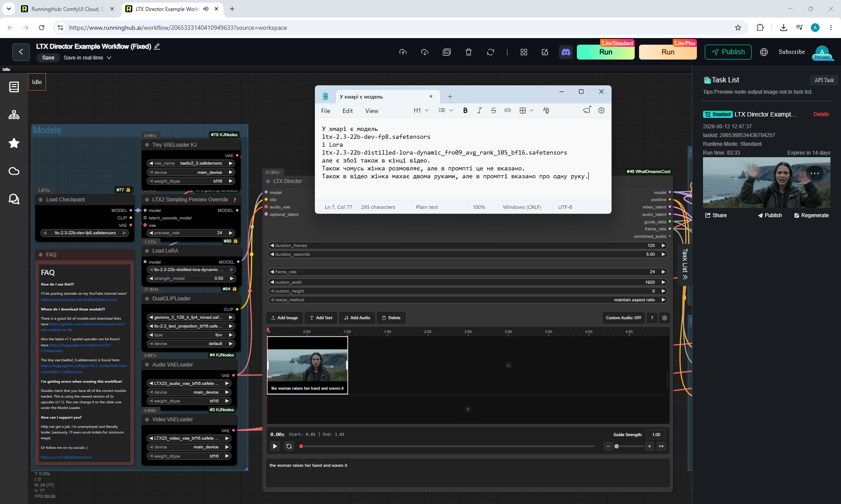Open the Personal account avatar

coord(822,53)
